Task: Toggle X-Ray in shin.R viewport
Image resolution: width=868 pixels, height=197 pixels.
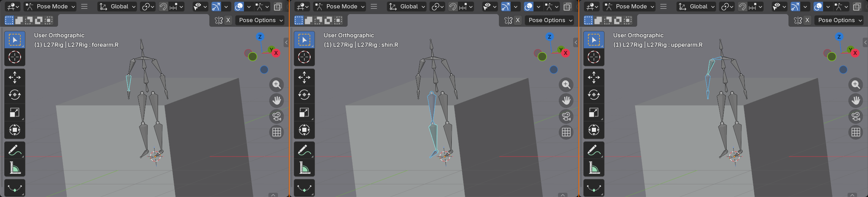Action: point(568,6)
